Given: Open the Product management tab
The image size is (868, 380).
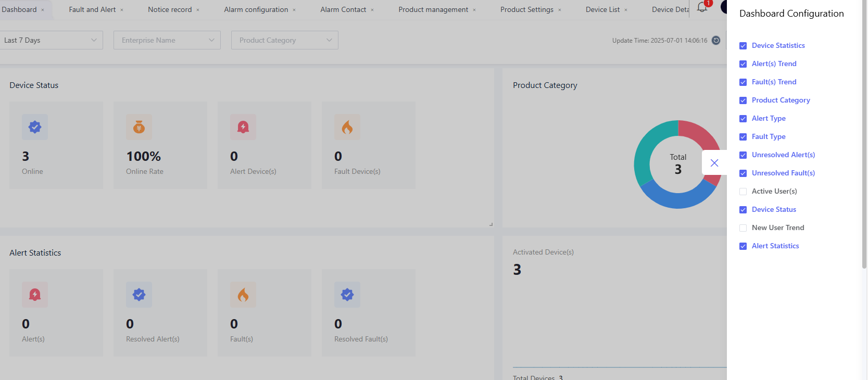Looking at the screenshot, I should pyautogui.click(x=433, y=9).
